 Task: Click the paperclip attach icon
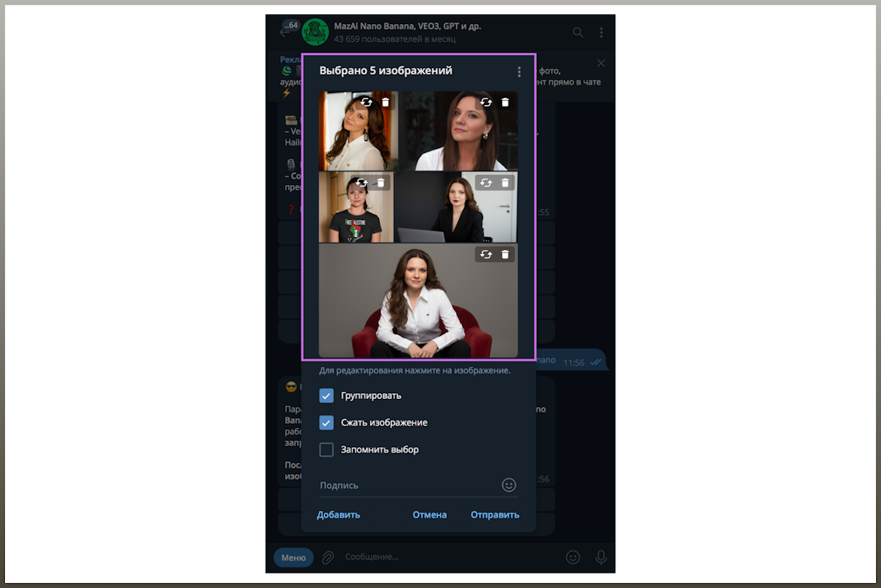click(x=328, y=558)
